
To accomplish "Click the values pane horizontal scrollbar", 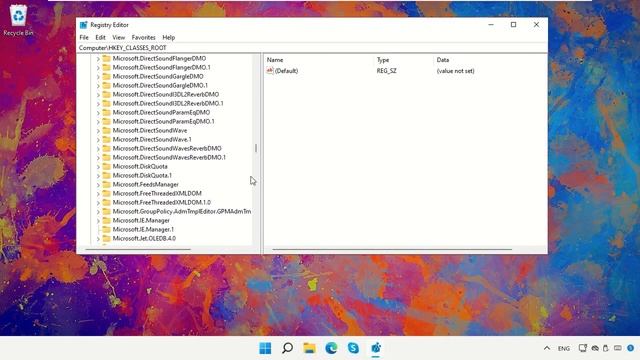I will tap(392, 249).
